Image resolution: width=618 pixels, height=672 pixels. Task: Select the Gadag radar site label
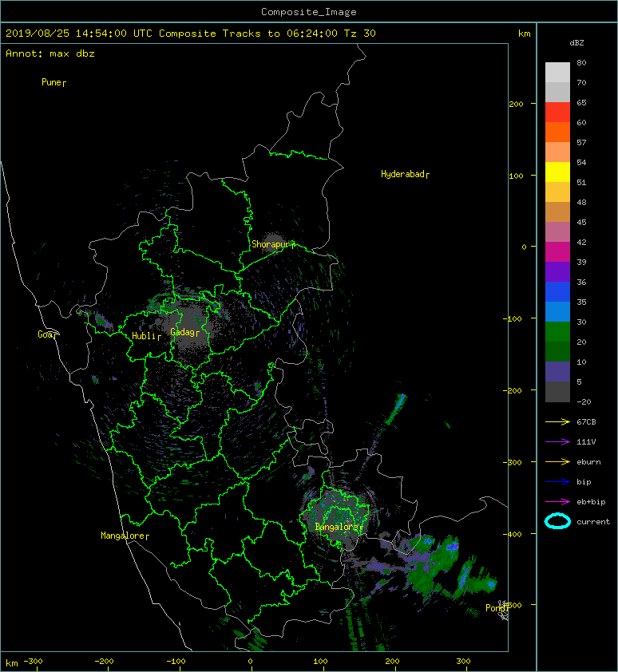tap(183, 332)
